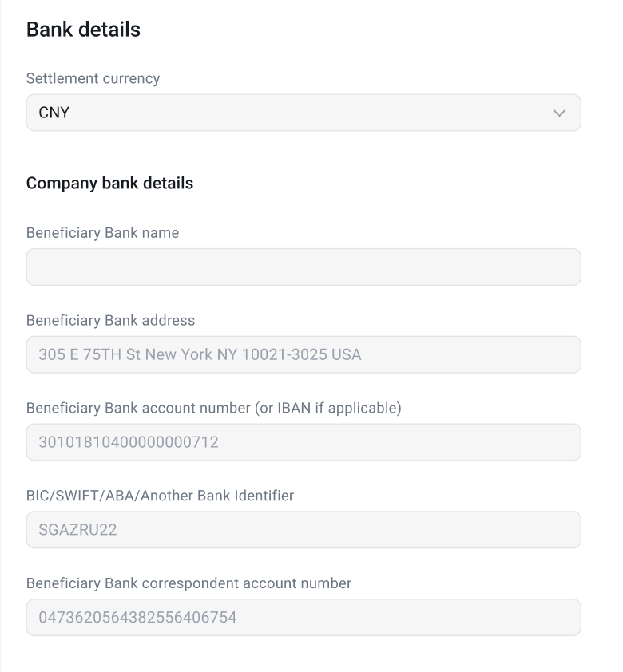Screen dimensions: 623x672
Task: Click the Beneficiary Bank name label
Action: [102, 233]
